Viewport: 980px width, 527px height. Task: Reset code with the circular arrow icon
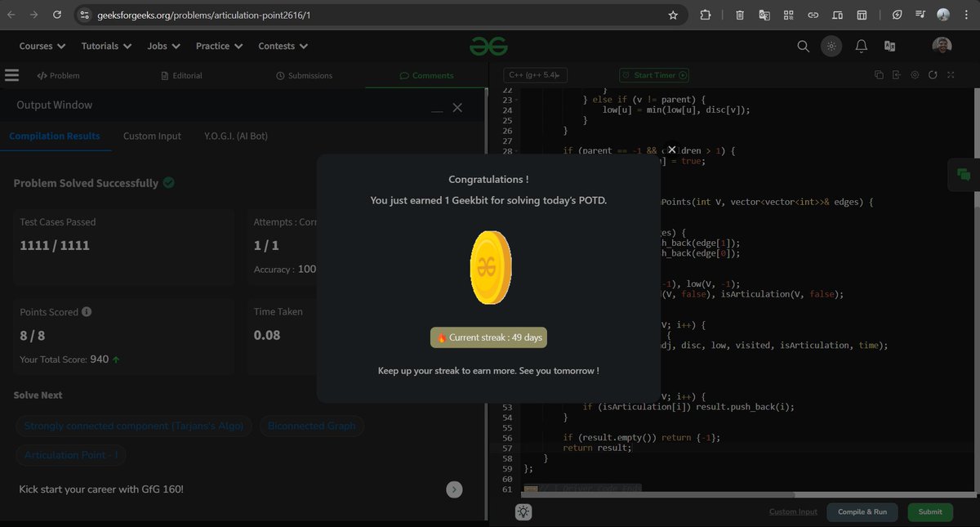933,75
